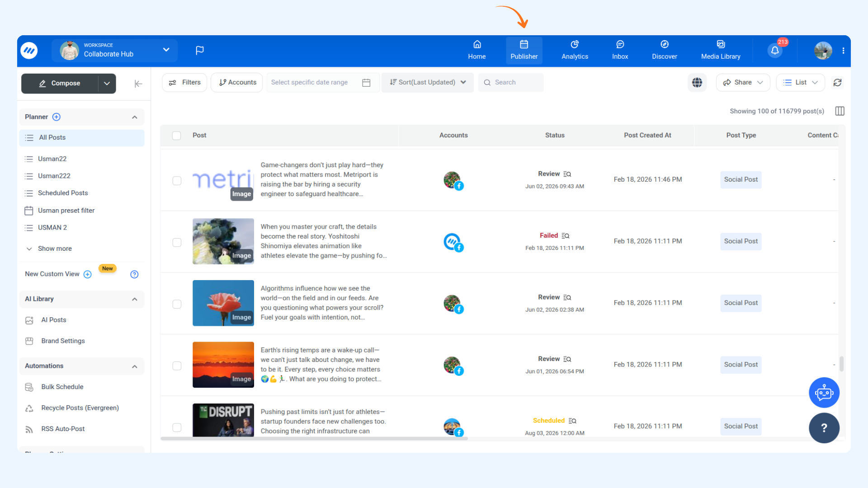The height and width of the screenshot is (488, 868).
Task: Click the refresh posts icon
Action: (837, 83)
